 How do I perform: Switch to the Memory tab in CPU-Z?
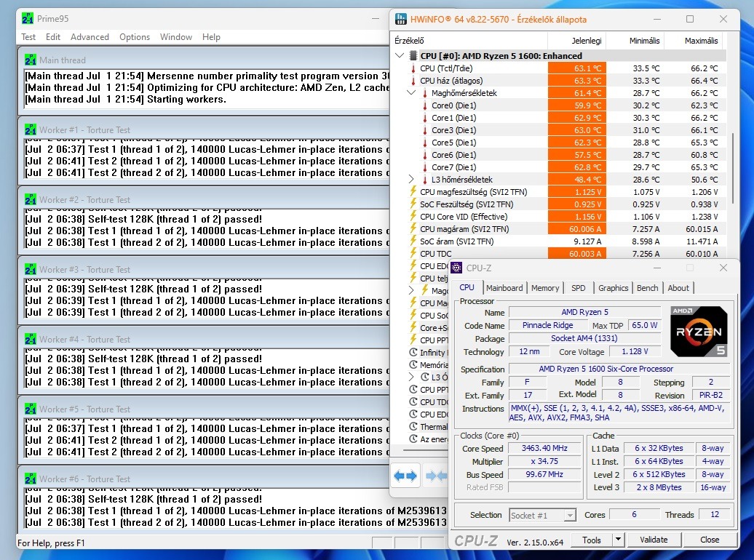click(x=545, y=288)
